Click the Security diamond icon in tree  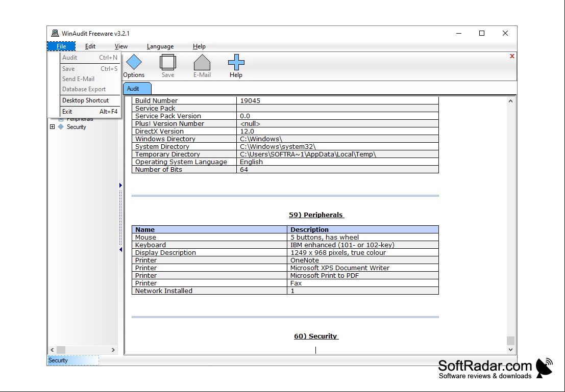coord(61,127)
